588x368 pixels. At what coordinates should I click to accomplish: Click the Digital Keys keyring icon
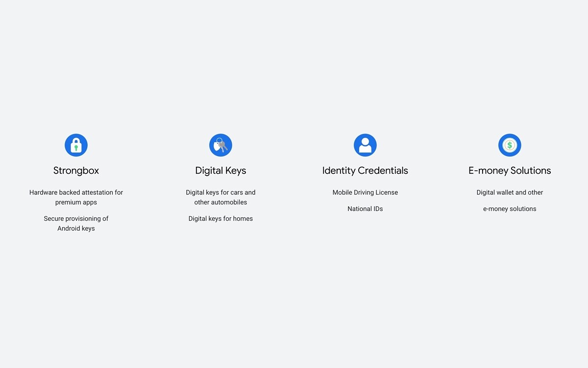pos(220,145)
